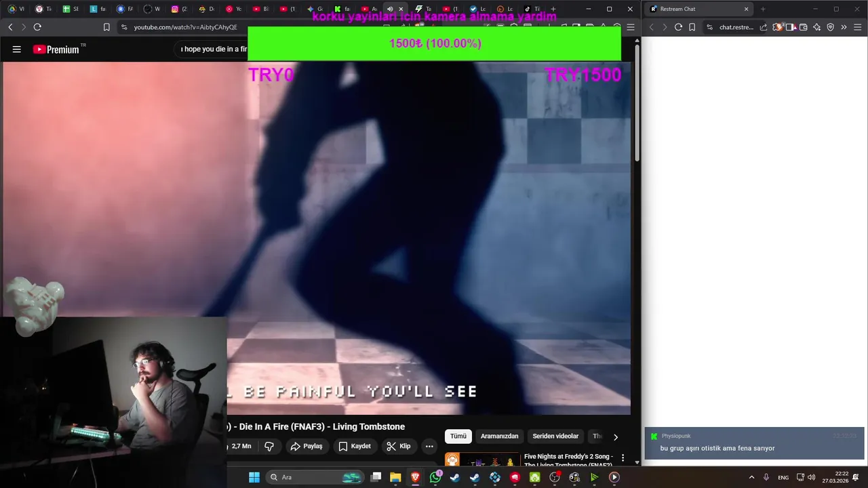
Task: Open Five Nights at Freddy's 2 Song video
Action: [x=568, y=460]
